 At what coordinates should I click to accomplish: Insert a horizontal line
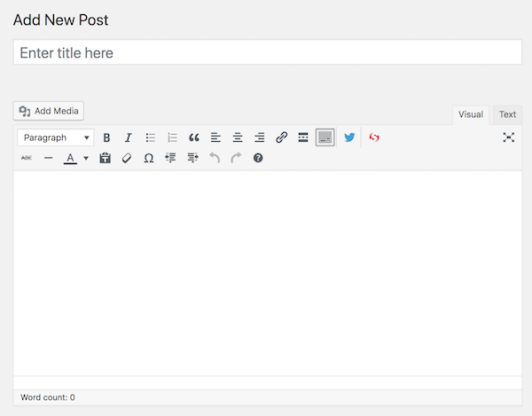coord(49,158)
